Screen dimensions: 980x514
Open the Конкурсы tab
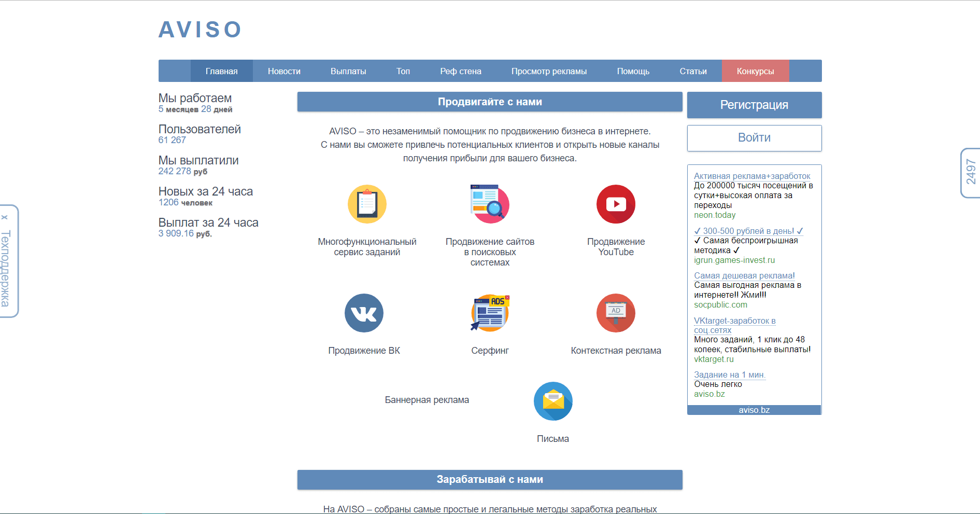(755, 71)
